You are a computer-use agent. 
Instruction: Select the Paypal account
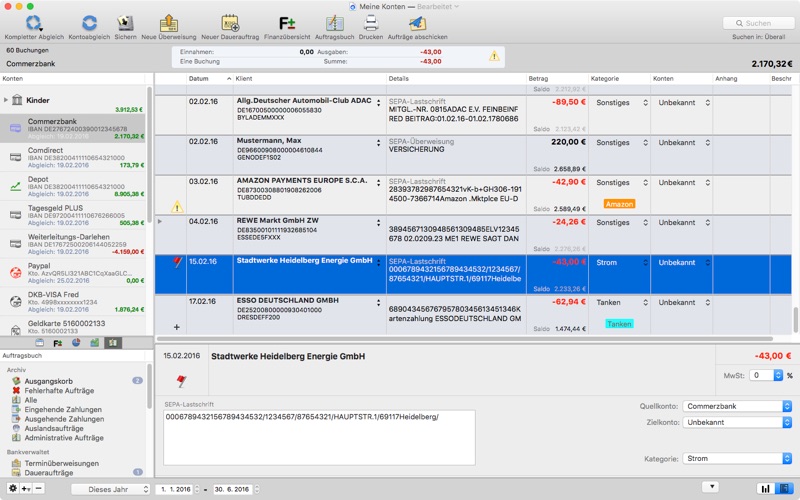72,273
